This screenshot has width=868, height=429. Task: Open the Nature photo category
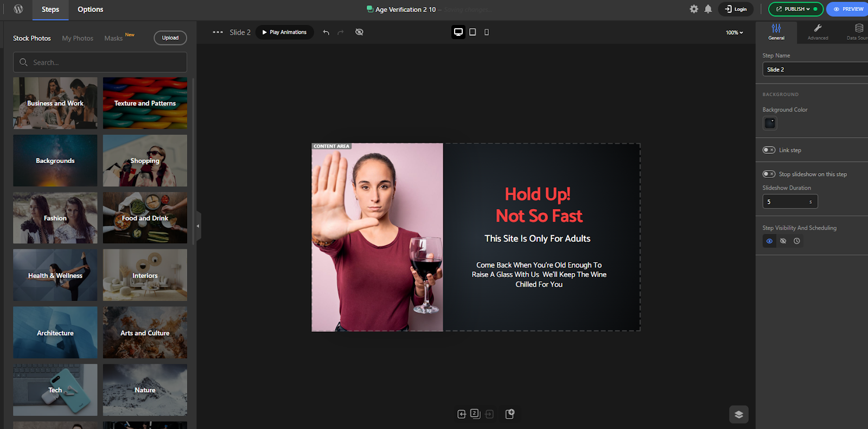click(145, 390)
